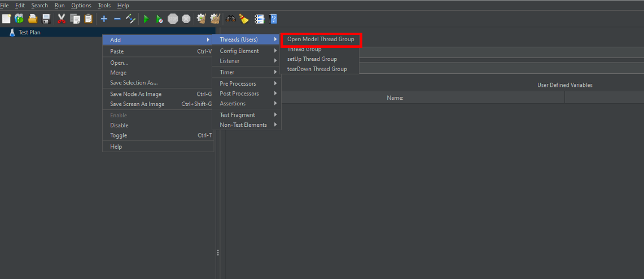Expand Test Fragment submenu
Image resolution: width=644 pixels, height=279 pixels.
tap(247, 115)
